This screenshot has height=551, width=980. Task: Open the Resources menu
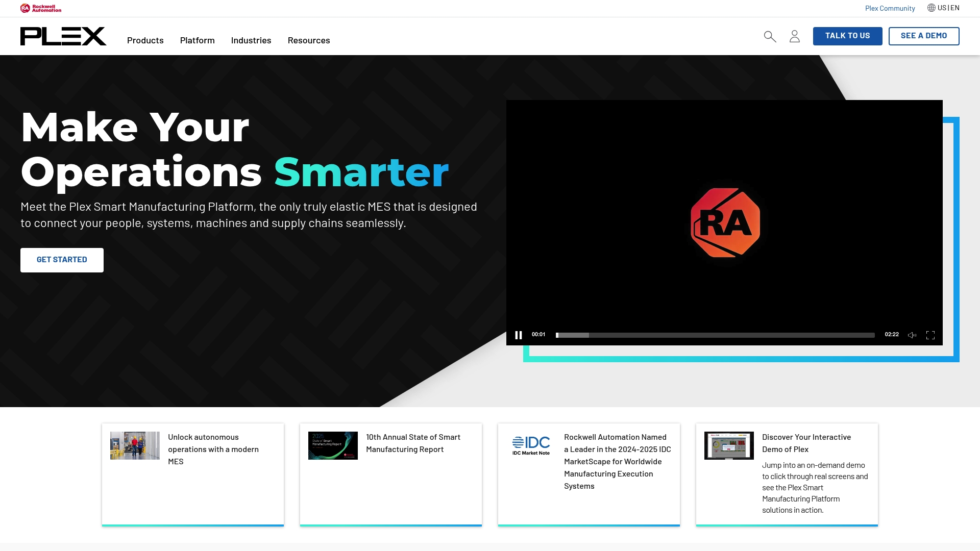[x=309, y=40]
